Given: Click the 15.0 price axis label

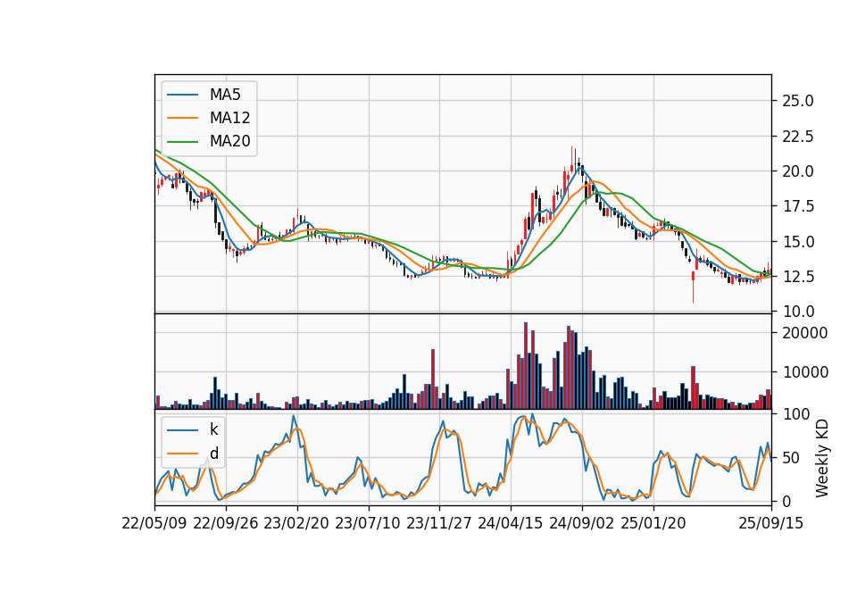Looking at the screenshot, I should point(798,242).
